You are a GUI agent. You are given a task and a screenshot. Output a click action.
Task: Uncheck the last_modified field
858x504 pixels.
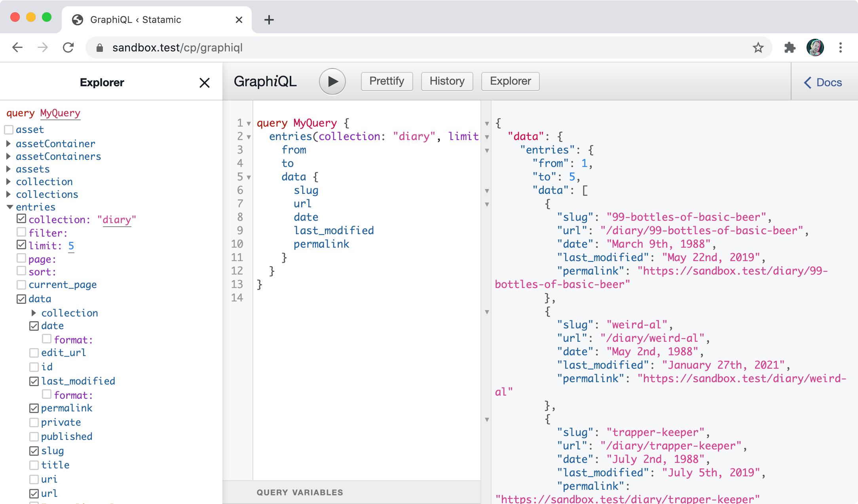pos(34,381)
